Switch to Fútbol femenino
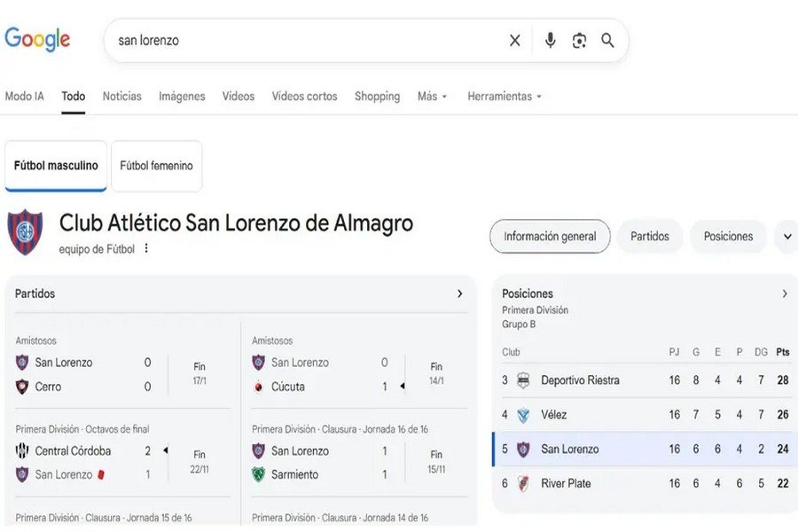The height and width of the screenshot is (532, 798). point(156,166)
